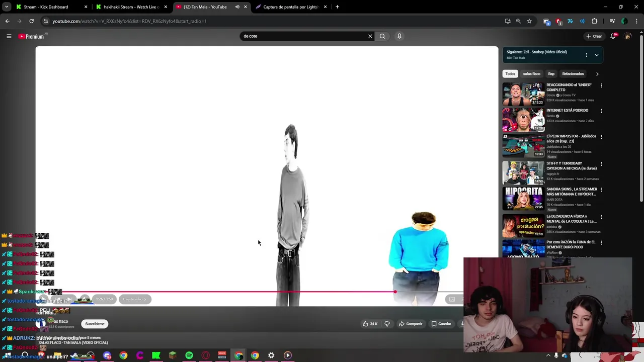The image size is (644, 362).
Task: Select the Todos filter chip
Action: point(510,74)
